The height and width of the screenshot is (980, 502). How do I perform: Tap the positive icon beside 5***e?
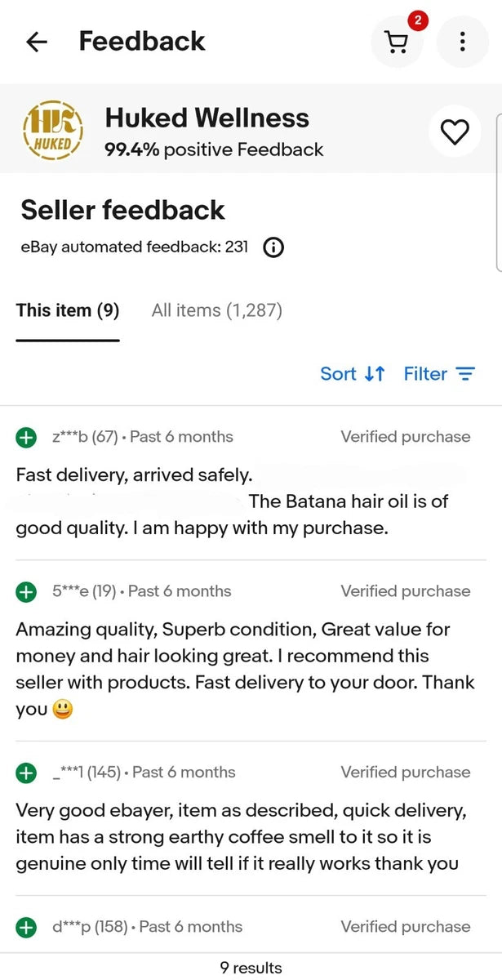(26, 592)
